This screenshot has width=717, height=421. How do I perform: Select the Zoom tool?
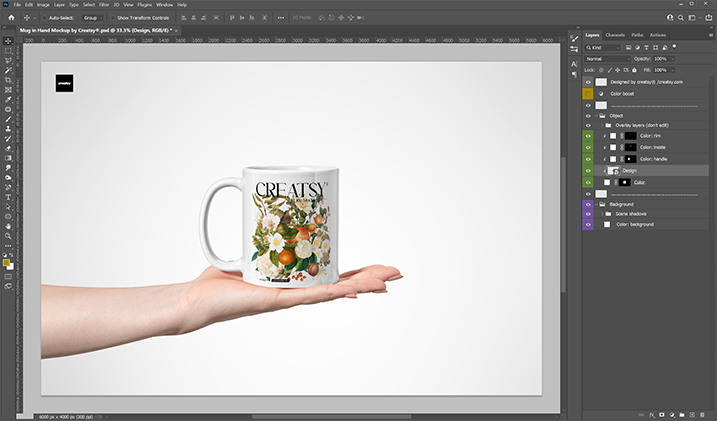tap(8, 236)
